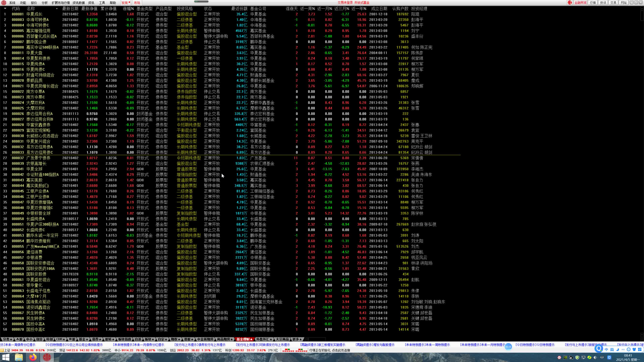Switch to the 发现 tab
Image resolution: width=644 pixels, height=362 pixels.
point(126,3)
